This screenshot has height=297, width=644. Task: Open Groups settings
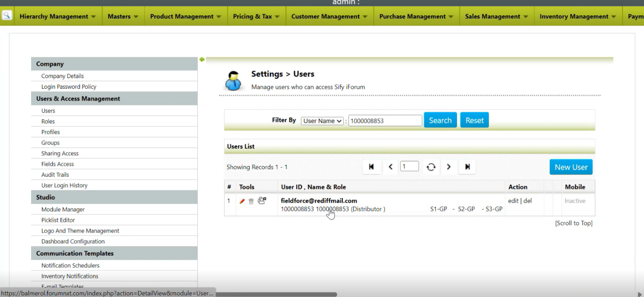click(50, 143)
